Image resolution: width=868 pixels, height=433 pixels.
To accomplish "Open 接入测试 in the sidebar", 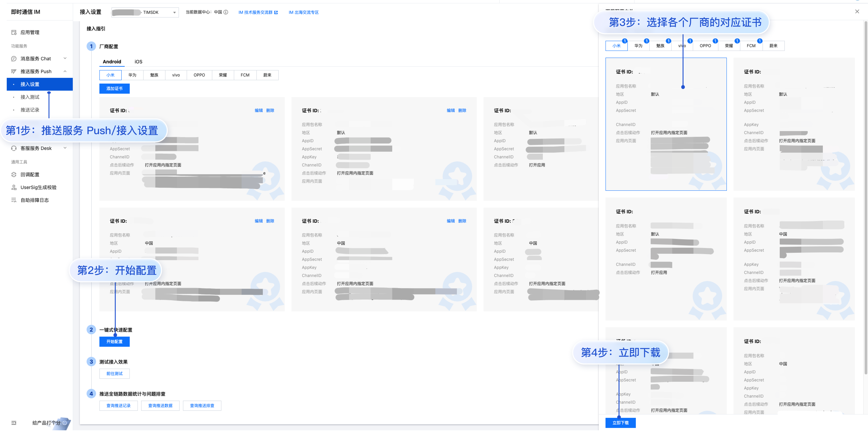I will (x=30, y=97).
